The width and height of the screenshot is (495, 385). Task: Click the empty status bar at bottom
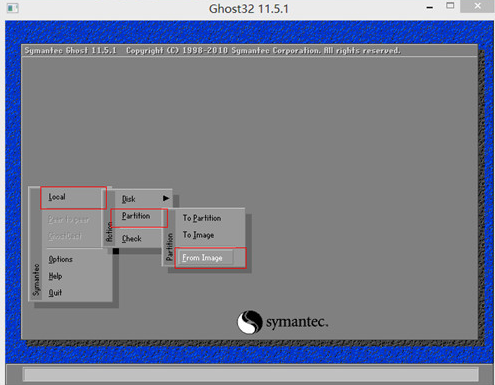(x=251, y=374)
